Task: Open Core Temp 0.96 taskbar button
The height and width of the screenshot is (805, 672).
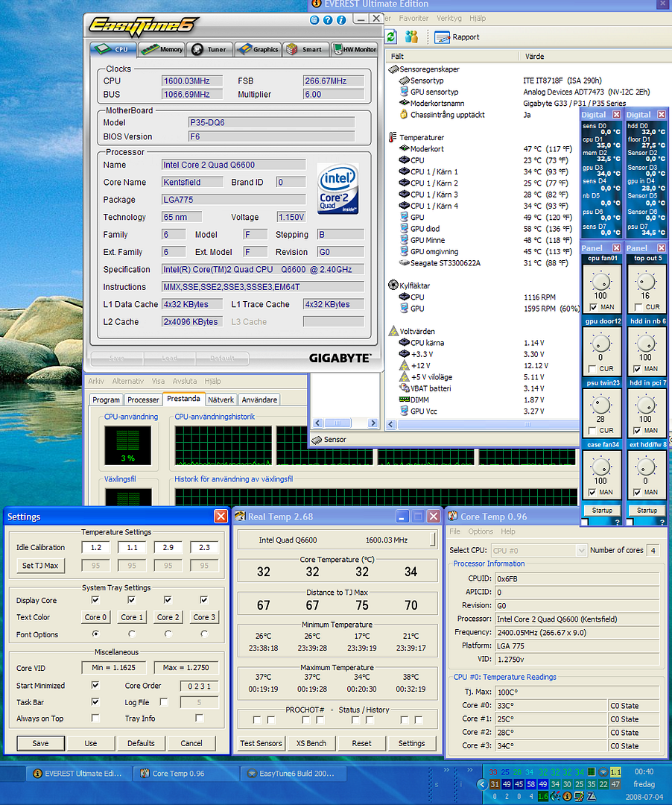Action: click(x=185, y=773)
